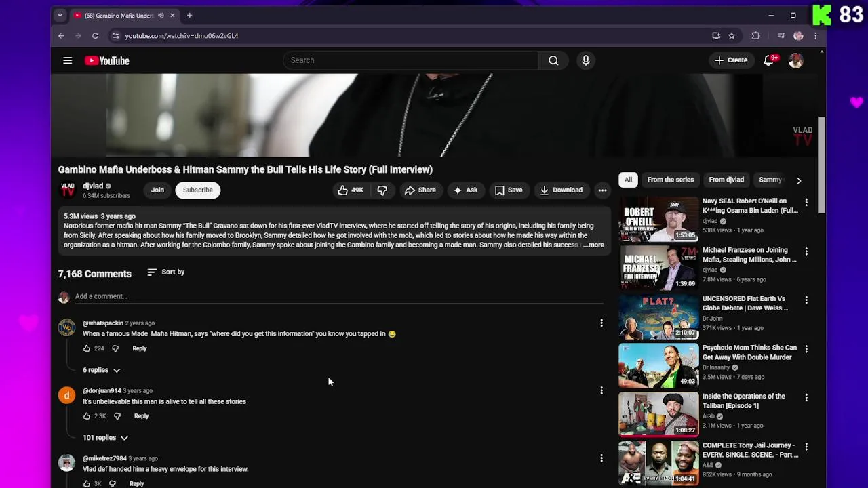Expand 101 replies under @donjuan914
Image resolution: width=868 pixels, height=488 pixels.
105,438
